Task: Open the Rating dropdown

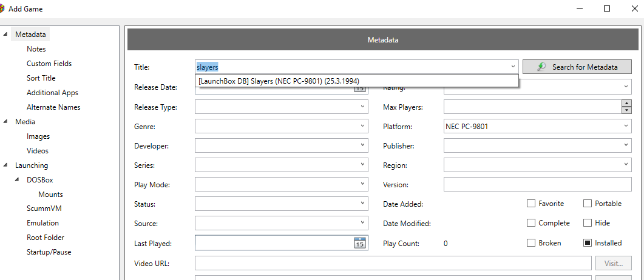Action: 626,87
